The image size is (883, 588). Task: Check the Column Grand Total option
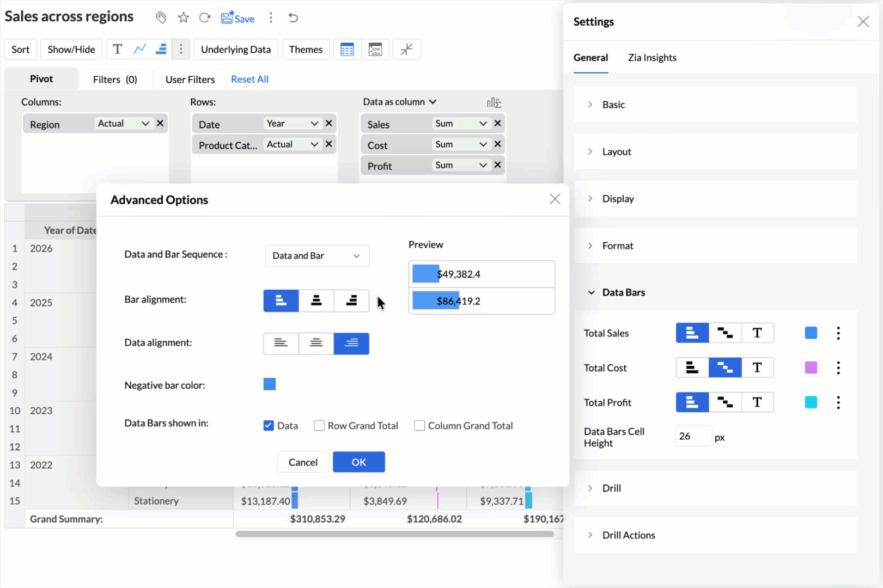[419, 426]
